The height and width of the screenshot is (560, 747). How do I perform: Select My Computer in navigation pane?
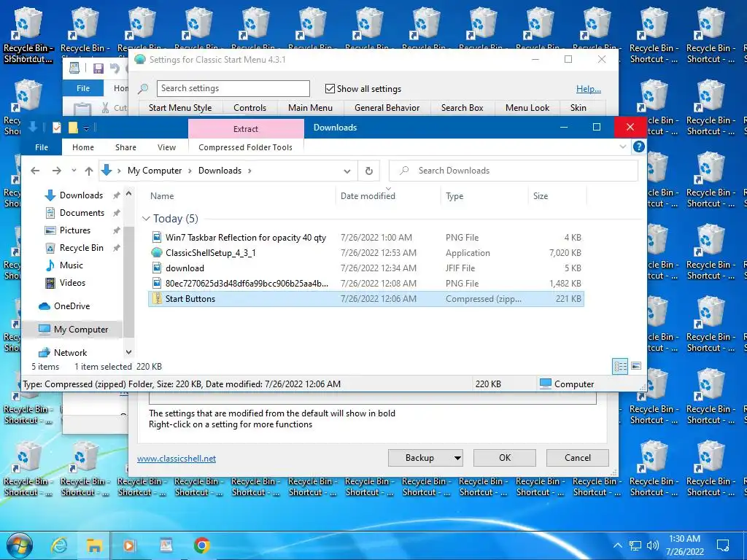[x=80, y=330]
